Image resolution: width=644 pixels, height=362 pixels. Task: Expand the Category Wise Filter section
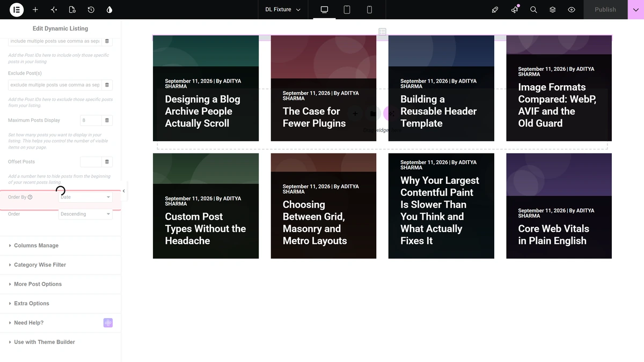[x=61, y=265]
